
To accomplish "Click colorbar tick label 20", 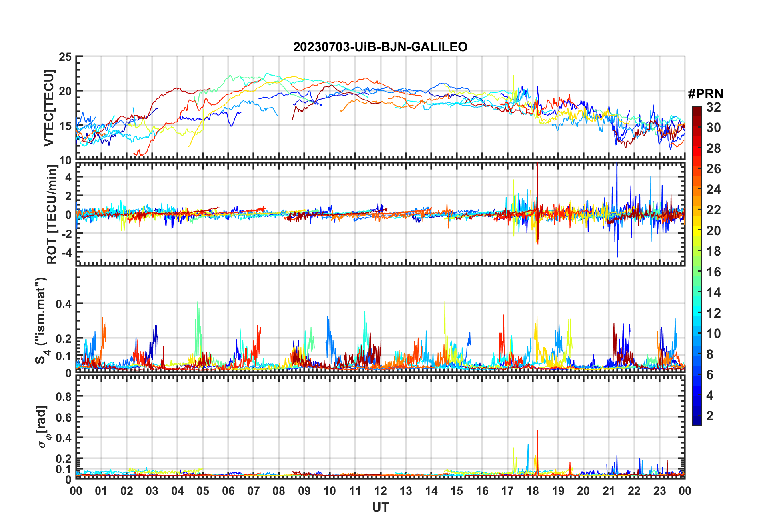I will [x=713, y=231].
